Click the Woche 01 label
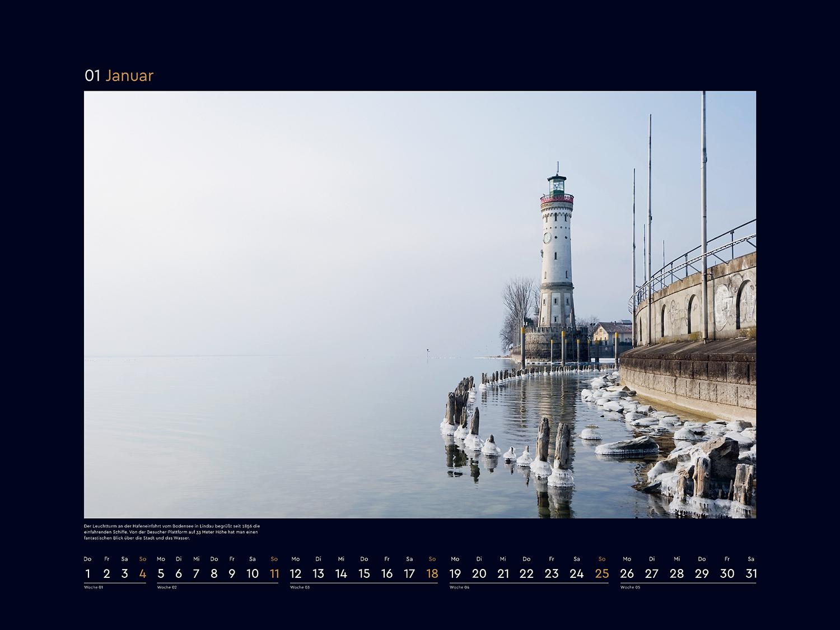 pos(94,587)
